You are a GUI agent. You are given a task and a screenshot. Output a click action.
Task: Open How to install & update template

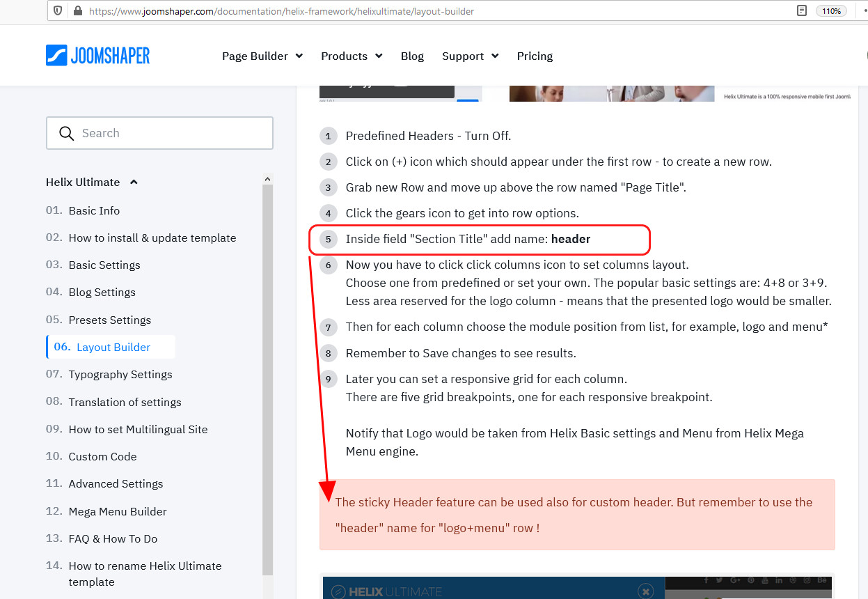[141, 238]
